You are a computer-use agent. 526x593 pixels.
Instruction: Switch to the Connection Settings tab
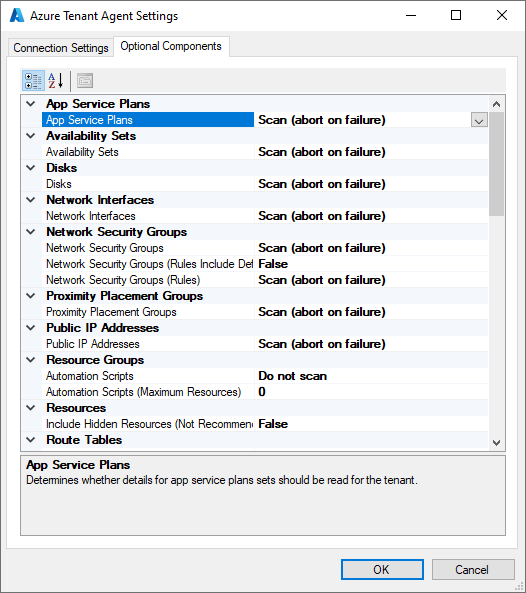(61, 48)
